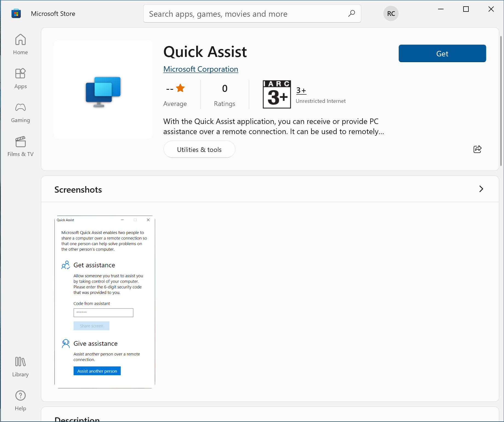This screenshot has width=504, height=422.
Task: Expand Screenshots section with chevron arrow
Action: point(481,189)
